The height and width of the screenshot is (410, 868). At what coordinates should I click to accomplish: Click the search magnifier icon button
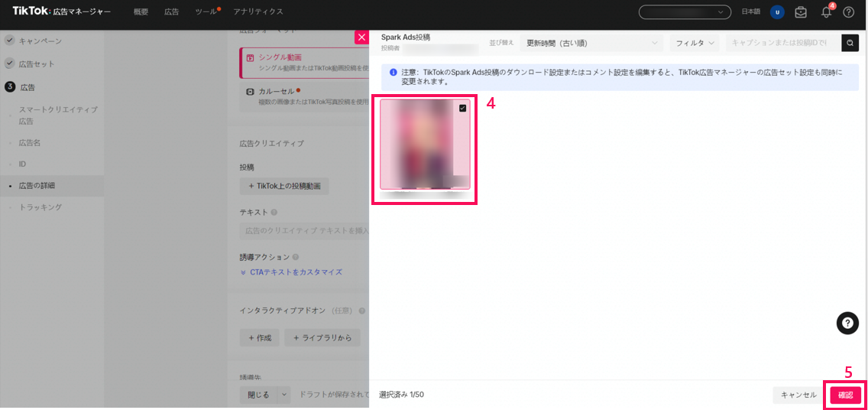[x=850, y=43]
